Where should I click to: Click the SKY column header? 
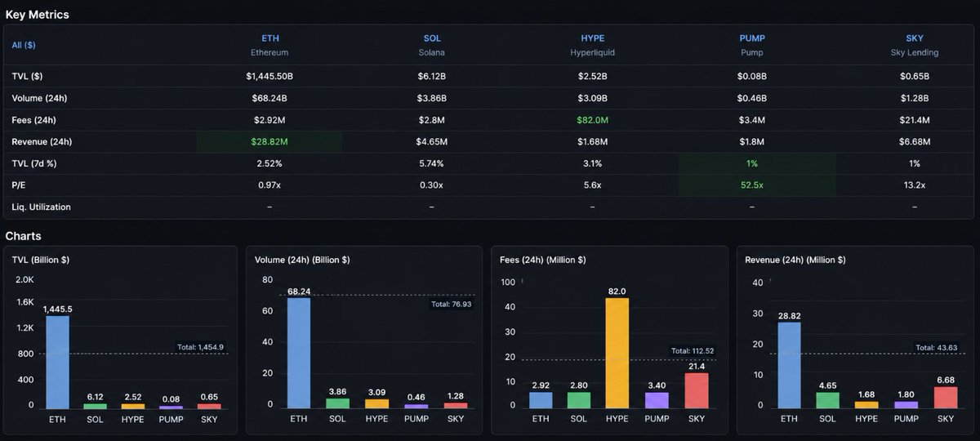tap(915, 38)
